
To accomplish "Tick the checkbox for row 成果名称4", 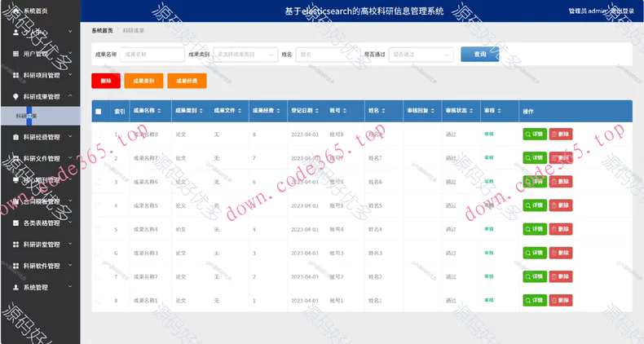I will click(x=98, y=230).
